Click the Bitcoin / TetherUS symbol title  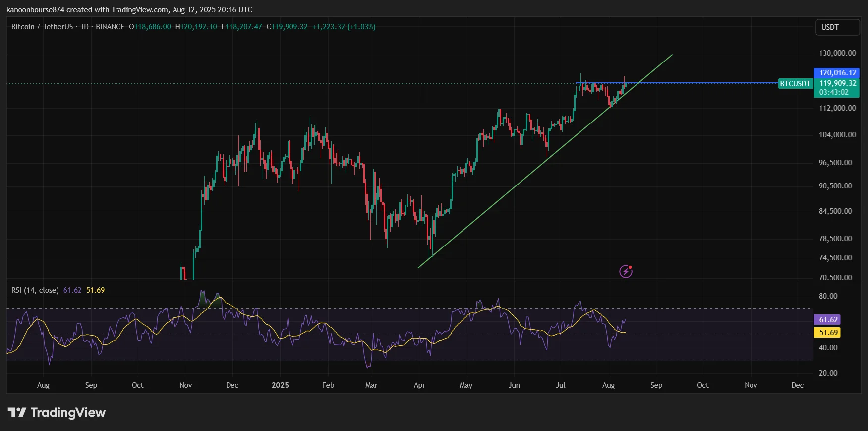42,27
